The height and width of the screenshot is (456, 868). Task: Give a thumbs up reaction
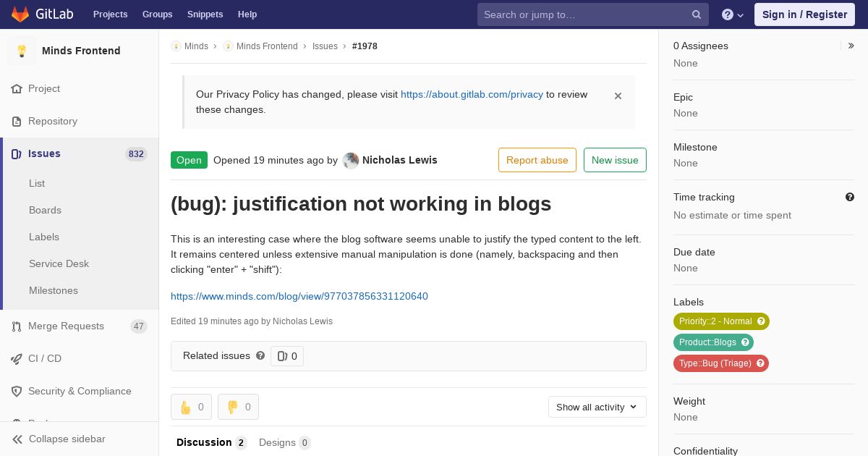tap(191, 407)
